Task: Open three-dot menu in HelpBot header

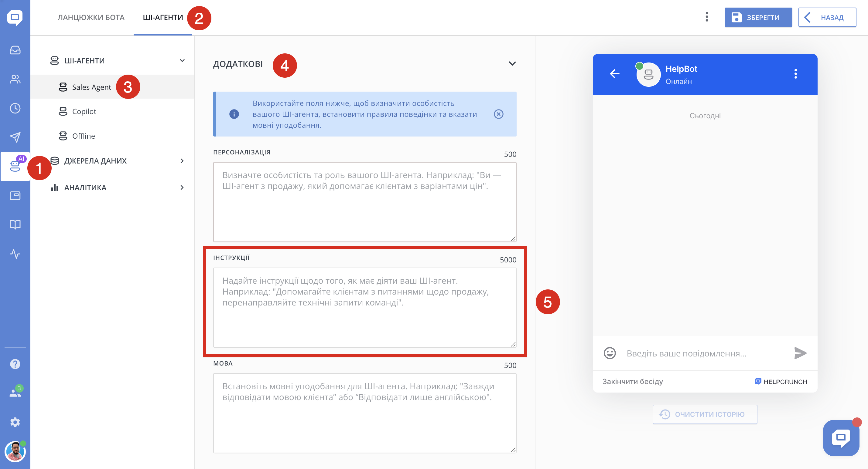Action: click(795, 74)
